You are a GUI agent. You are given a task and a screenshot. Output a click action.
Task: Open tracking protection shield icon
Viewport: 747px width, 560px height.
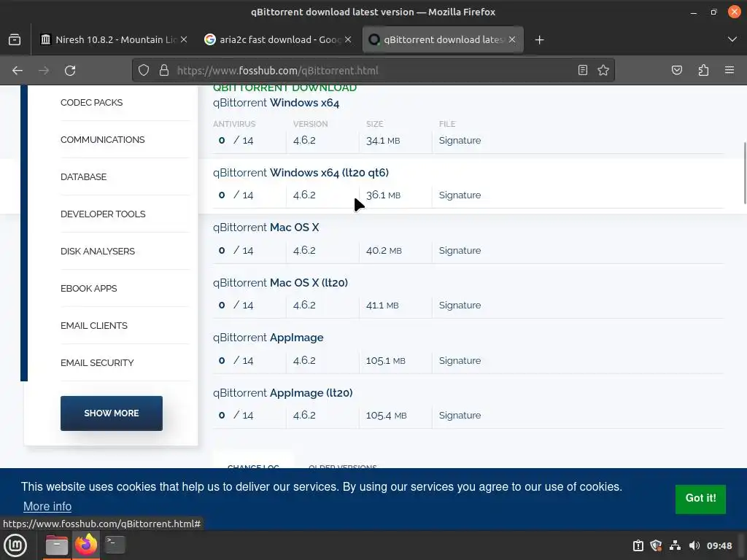144,71
